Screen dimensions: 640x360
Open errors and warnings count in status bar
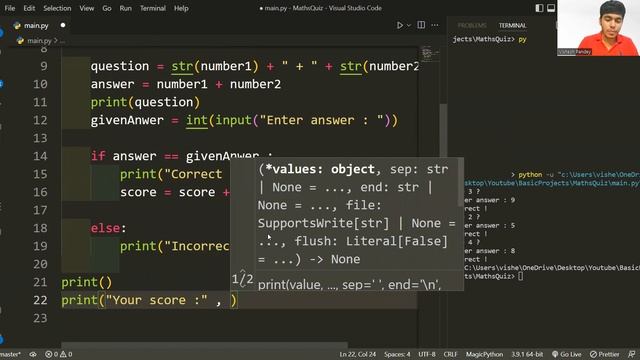click(x=59, y=354)
